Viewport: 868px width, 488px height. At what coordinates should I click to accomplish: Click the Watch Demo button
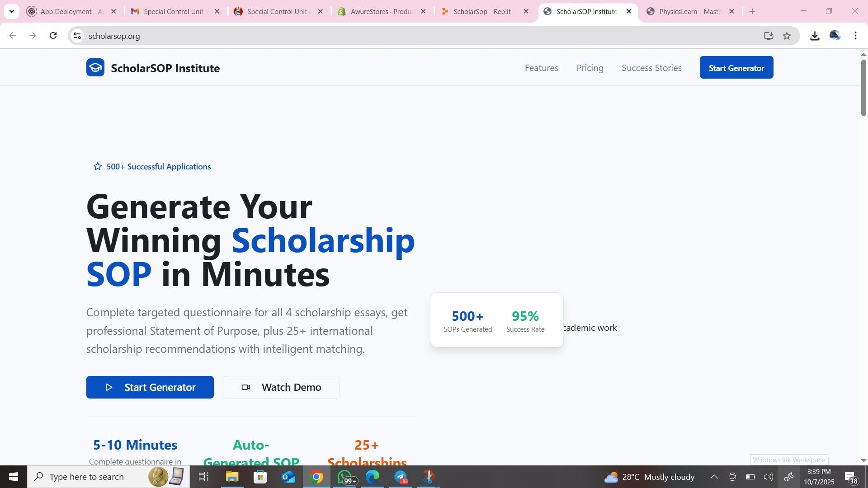pos(281,387)
